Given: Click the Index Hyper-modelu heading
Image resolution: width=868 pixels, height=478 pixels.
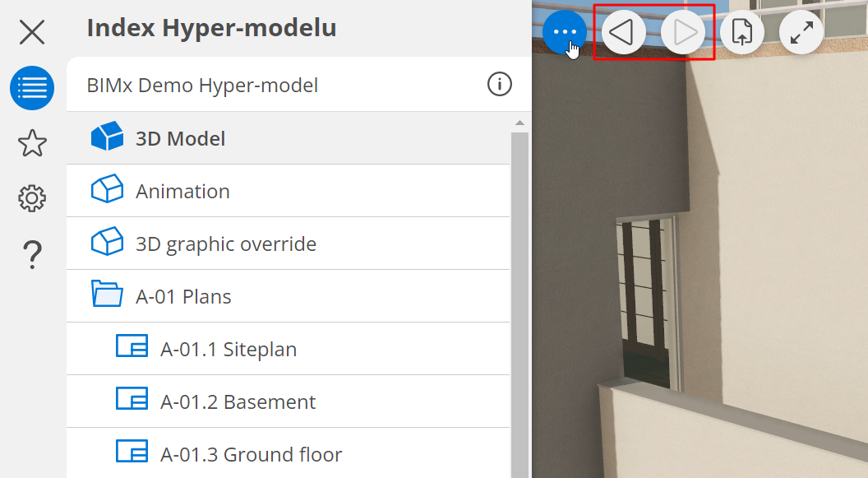Looking at the screenshot, I should 211,28.
